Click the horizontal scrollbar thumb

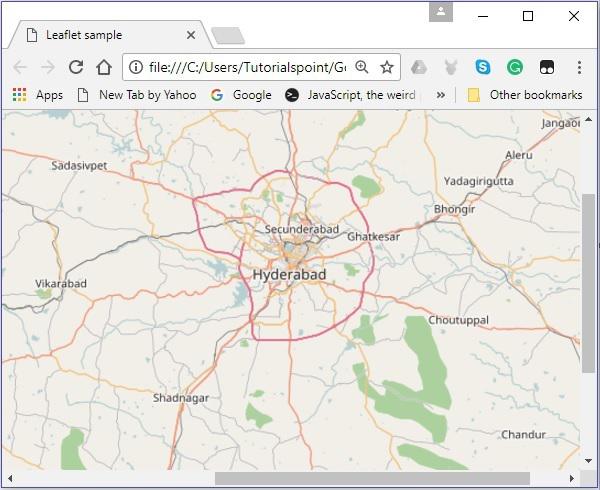tap(372, 479)
